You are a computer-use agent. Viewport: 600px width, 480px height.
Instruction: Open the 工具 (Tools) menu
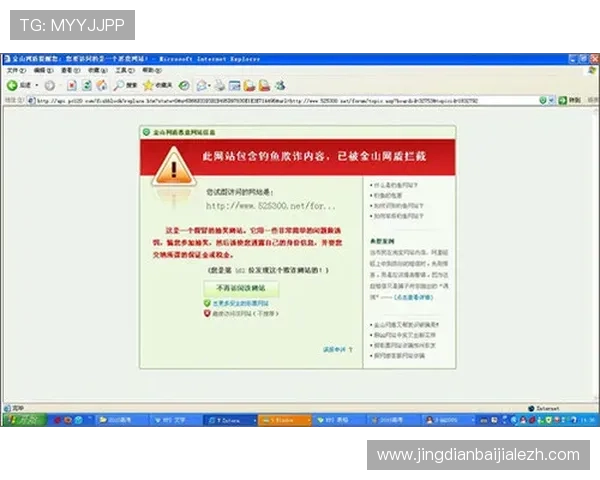click(x=125, y=70)
